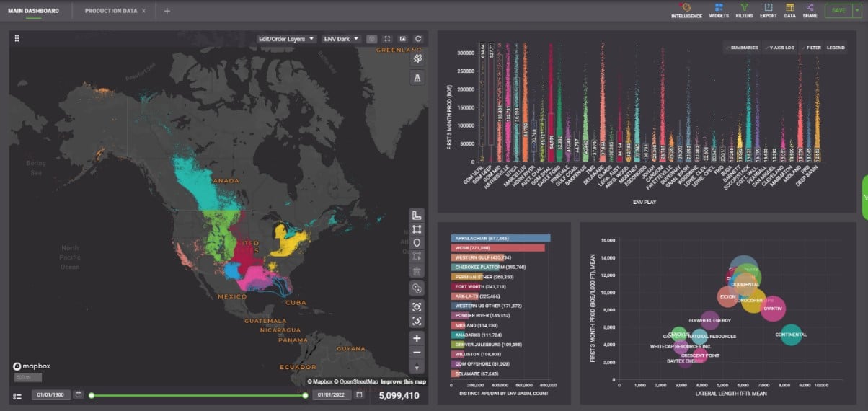Open the Share options
Image resolution: width=868 pixels, height=411 pixels.
click(810, 10)
